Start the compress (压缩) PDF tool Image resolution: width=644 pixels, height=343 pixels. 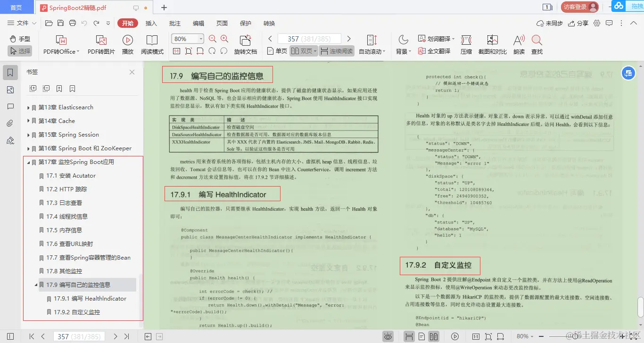[466, 44]
